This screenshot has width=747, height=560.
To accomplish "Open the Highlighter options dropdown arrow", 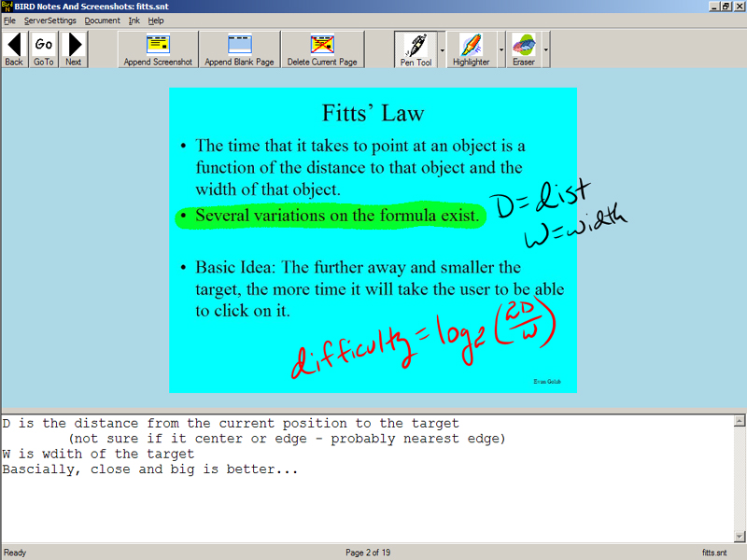I will coord(501,49).
